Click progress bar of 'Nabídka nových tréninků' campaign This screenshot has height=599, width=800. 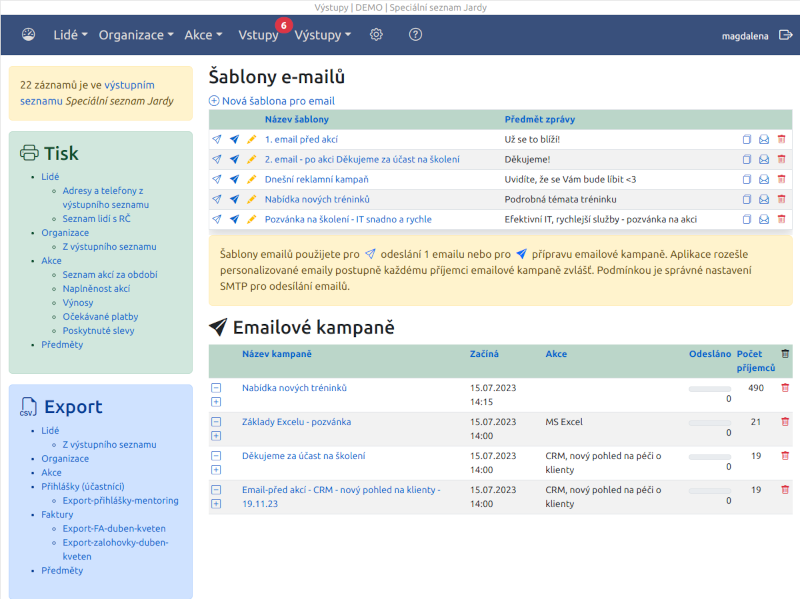[x=710, y=389]
